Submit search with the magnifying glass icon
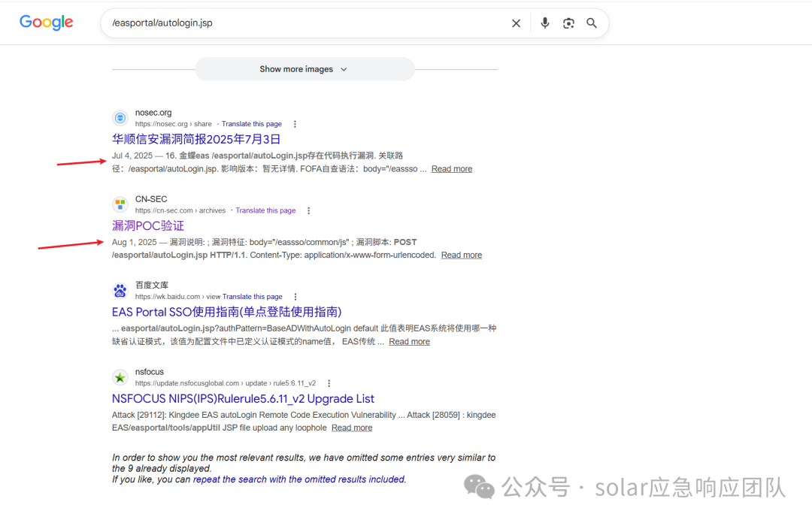Viewport: 812px width, 520px height. [592, 23]
